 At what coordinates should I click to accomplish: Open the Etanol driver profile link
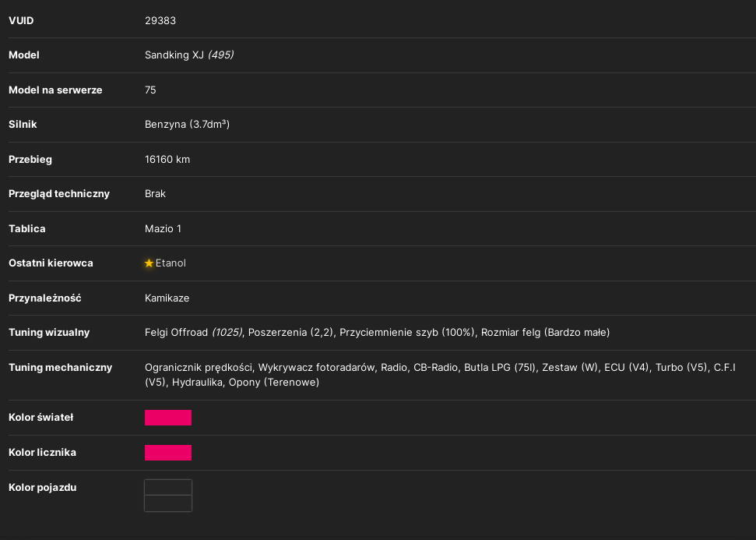click(171, 263)
